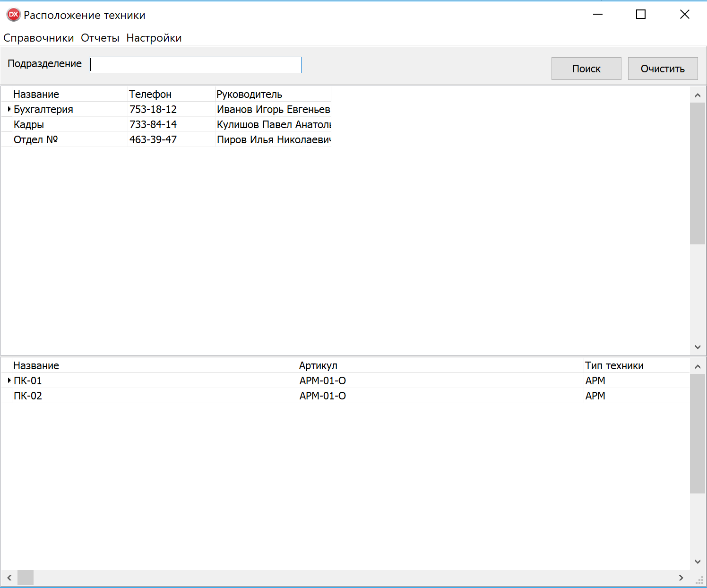The image size is (707, 588).
Task: Select the Кадры row
Action: pyautogui.click(x=166, y=124)
